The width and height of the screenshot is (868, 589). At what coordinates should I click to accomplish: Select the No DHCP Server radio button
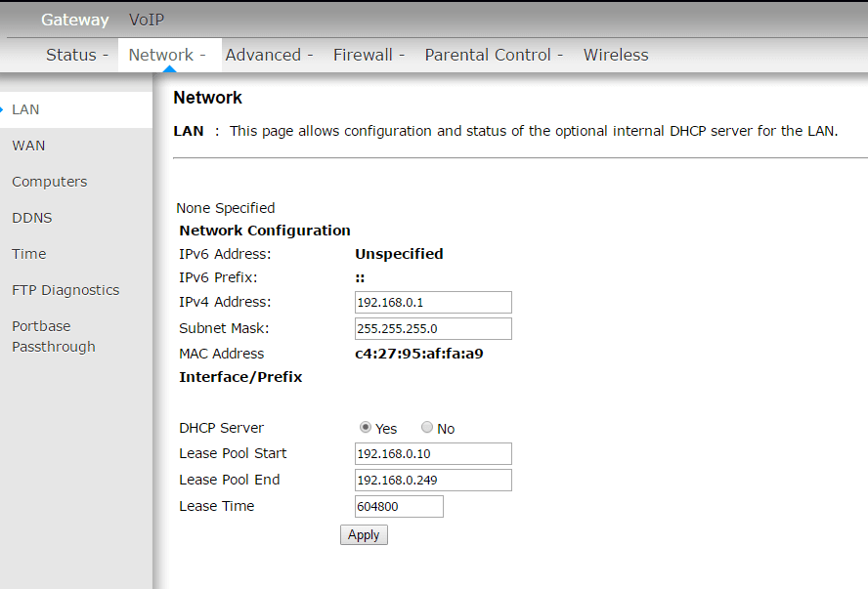tap(427, 428)
